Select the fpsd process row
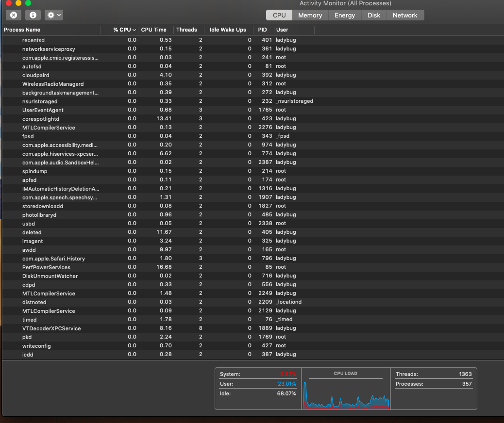504x423 pixels. (253, 136)
